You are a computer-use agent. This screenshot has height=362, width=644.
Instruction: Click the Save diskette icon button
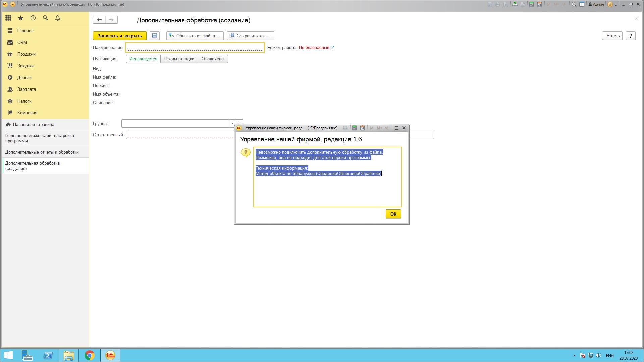pos(155,36)
